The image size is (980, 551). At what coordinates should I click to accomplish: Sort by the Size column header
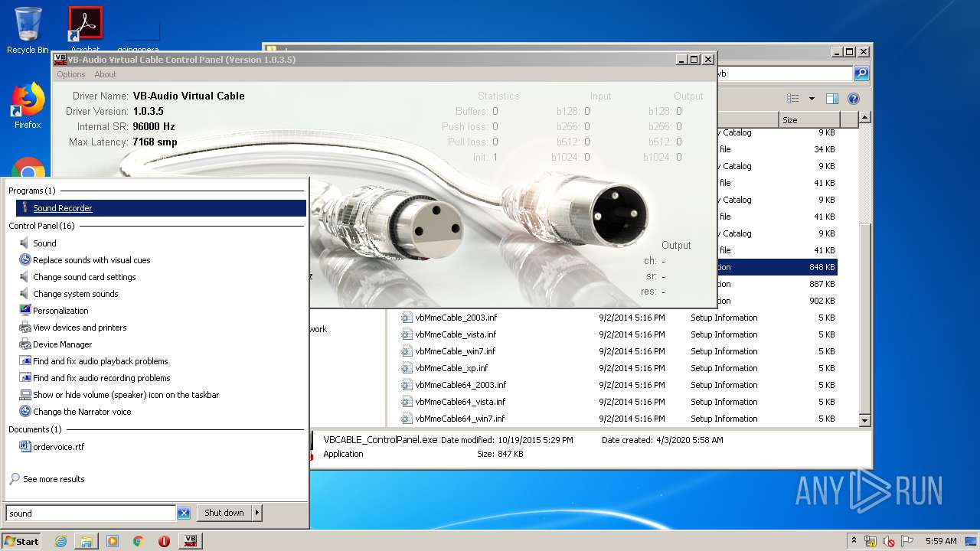tap(808, 119)
